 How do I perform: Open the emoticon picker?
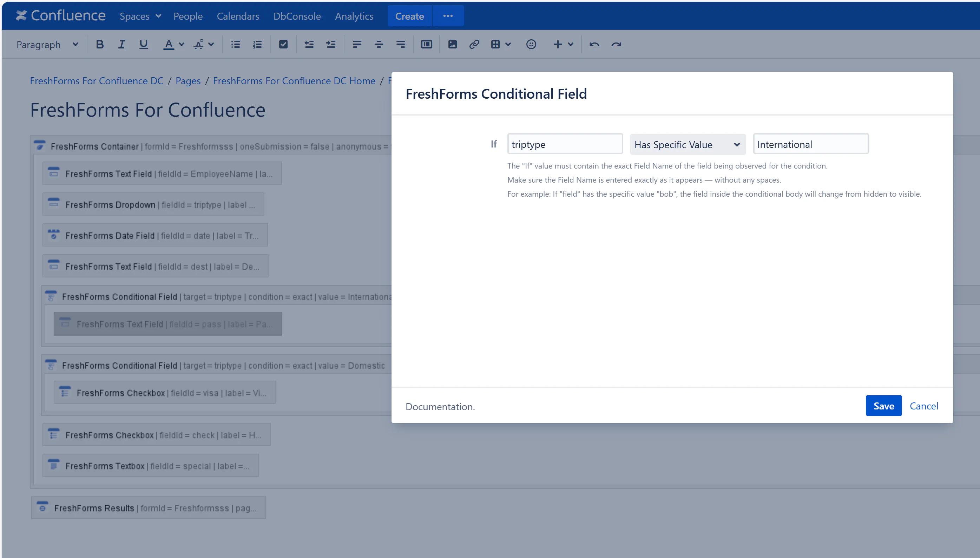(531, 45)
